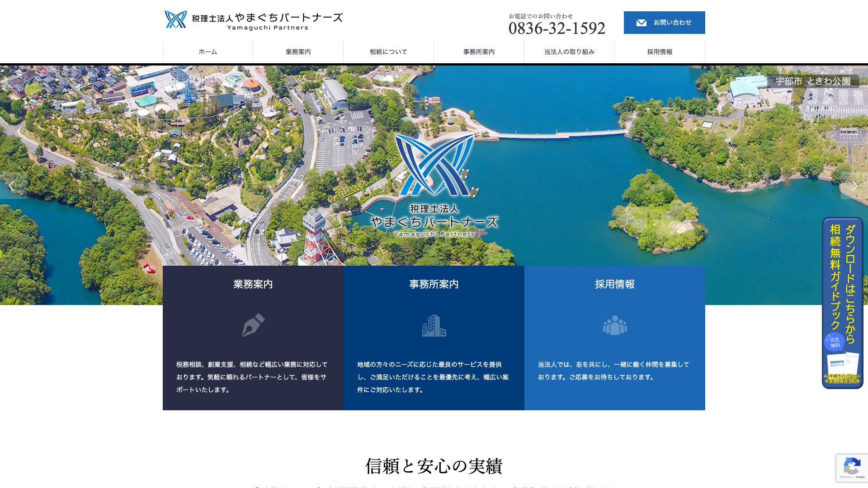The height and width of the screenshot is (488, 868).
Task: Click the building icon under 事務所案内
Action: [434, 325]
